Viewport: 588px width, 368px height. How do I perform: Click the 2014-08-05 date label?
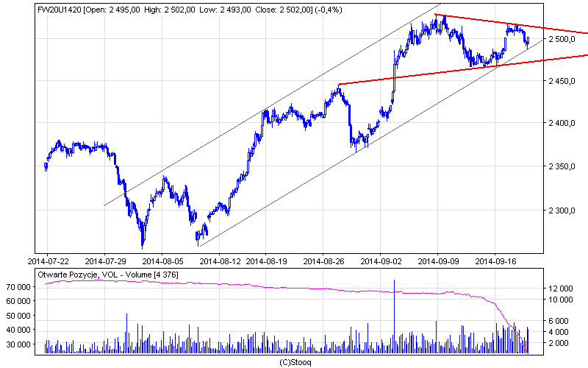(162, 261)
